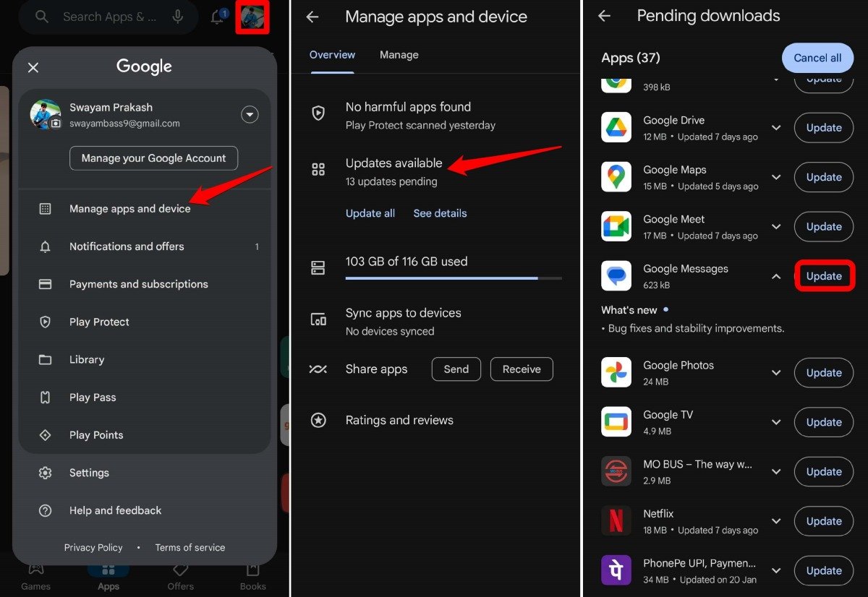Expand the Swayam Prakash account switcher
The width and height of the screenshot is (868, 597).
[x=250, y=114]
